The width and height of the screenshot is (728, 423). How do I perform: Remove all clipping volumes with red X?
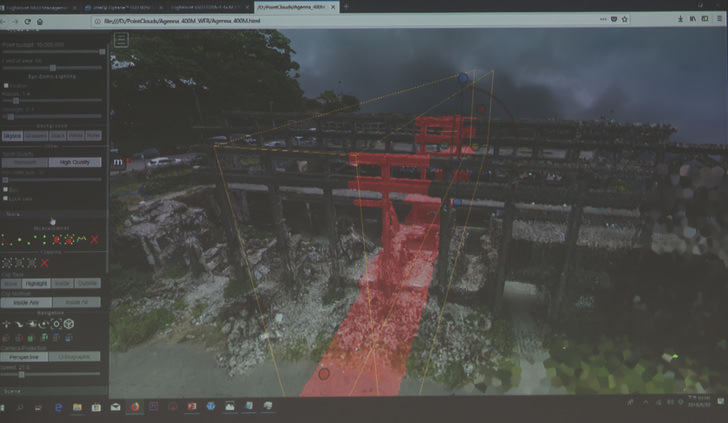pyautogui.click(x=44, y=263)
